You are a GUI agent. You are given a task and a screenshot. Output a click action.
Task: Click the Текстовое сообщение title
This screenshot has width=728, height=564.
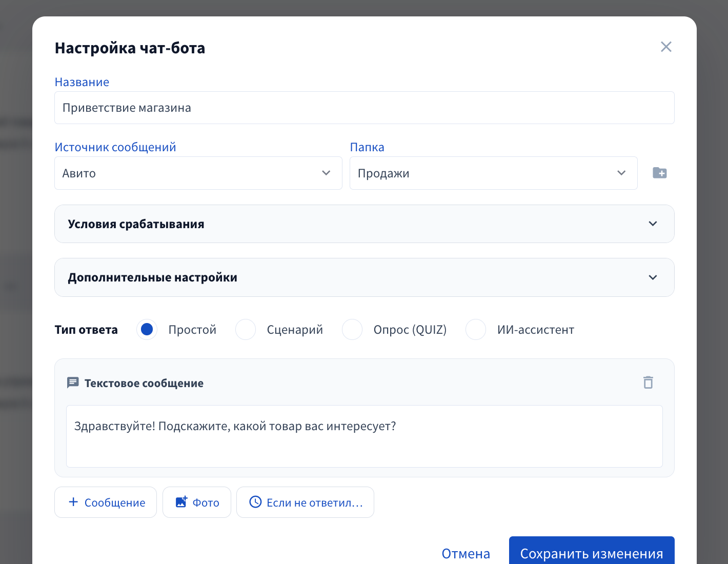(x=144, y=384)
